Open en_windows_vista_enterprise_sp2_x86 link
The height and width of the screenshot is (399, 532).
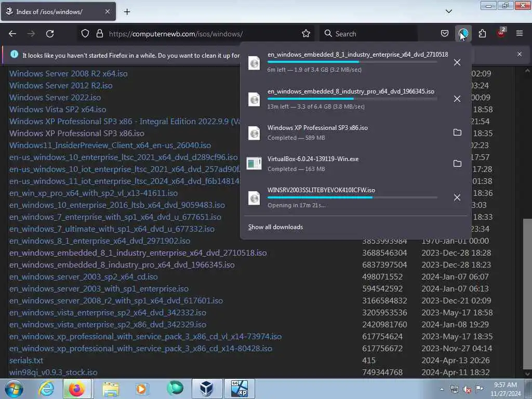(108, 324)
